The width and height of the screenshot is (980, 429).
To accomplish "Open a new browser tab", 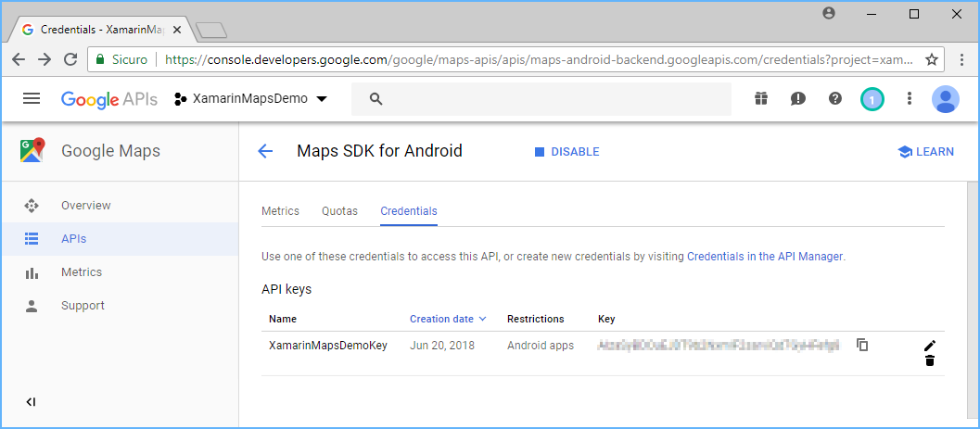I will tap(210, 30).
